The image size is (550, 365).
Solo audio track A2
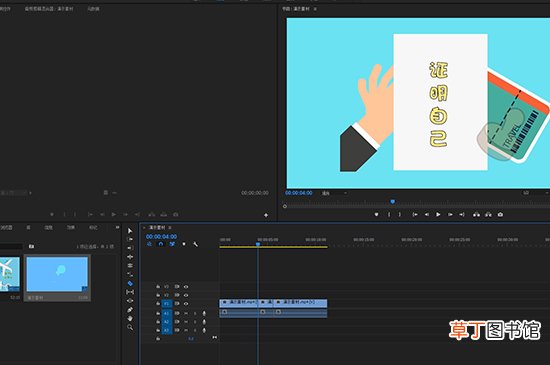tap(195, 322)
